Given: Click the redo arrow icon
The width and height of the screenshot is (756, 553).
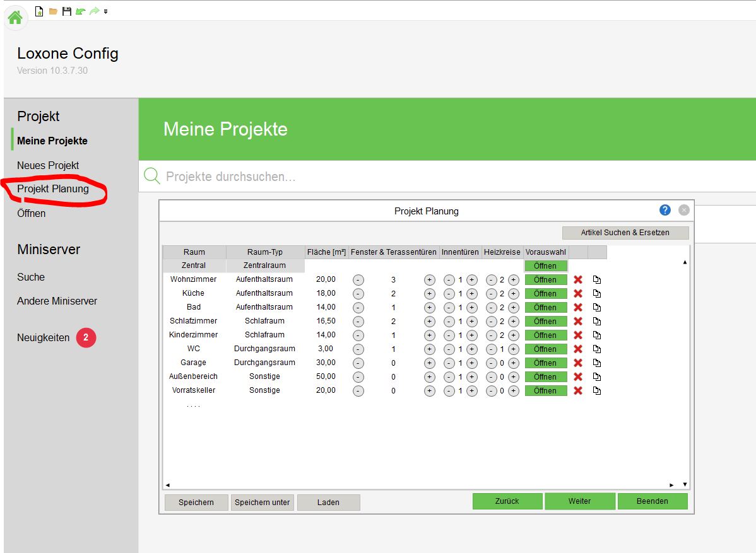Looking at the screenshot, I should pos(95,11).
